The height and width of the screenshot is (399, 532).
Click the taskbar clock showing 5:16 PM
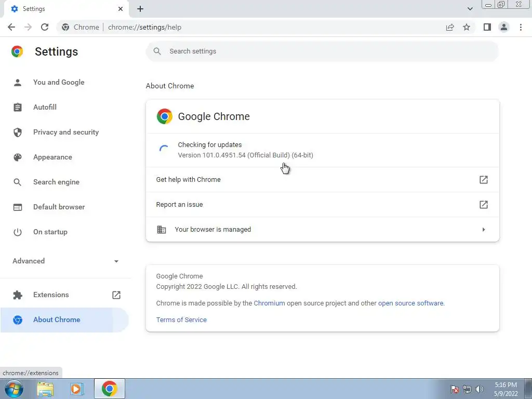(506, 389)
